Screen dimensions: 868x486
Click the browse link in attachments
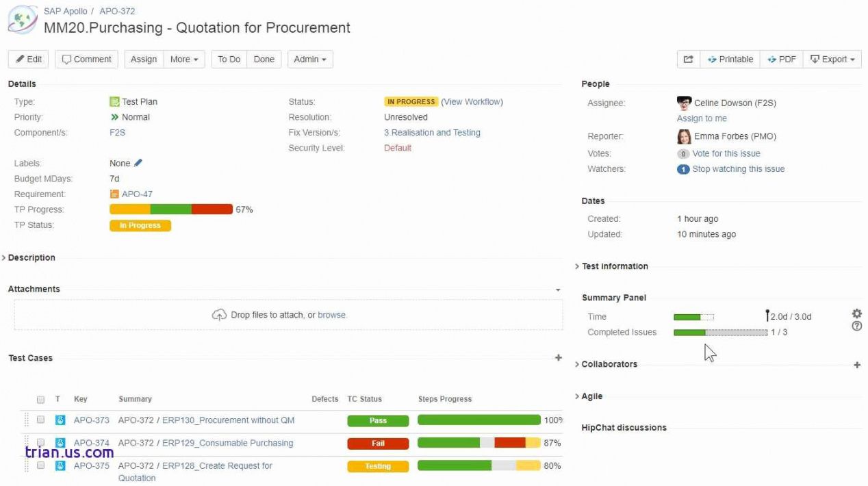[332, 315]
